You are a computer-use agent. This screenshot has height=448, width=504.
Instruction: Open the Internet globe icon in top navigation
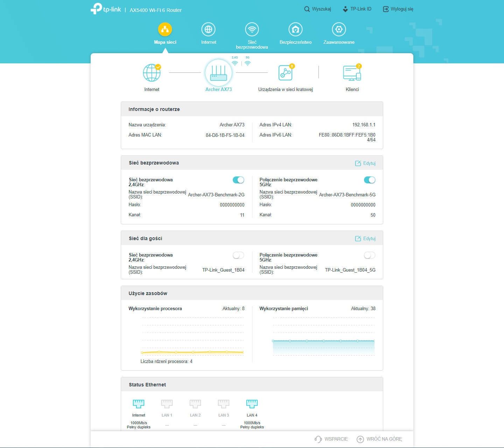(208, 29)
